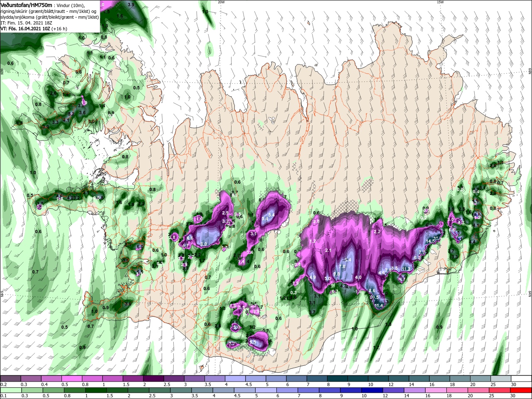Click the 4.9 value on the map

[x=313, y=278]
